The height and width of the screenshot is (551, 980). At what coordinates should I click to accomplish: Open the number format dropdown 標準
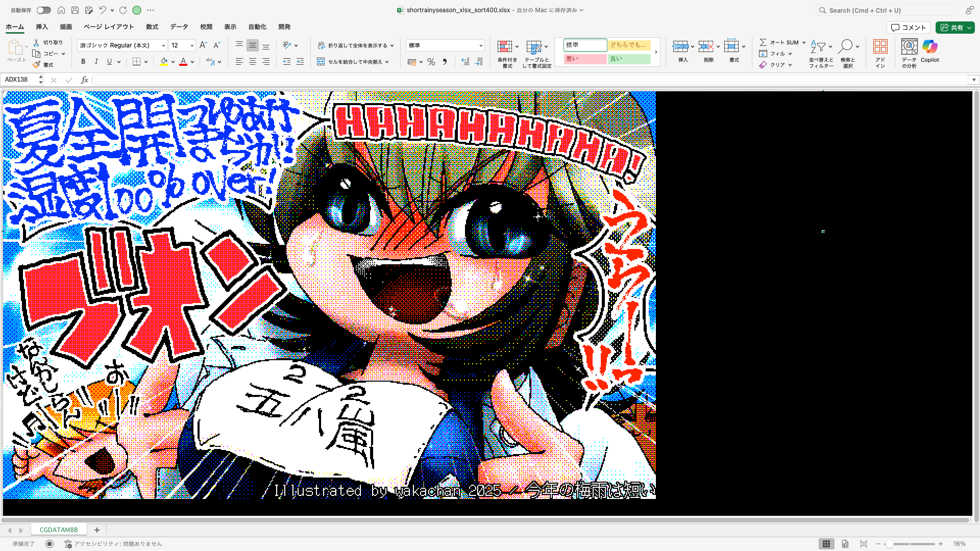pyautogui.click(x=481, y=45)
